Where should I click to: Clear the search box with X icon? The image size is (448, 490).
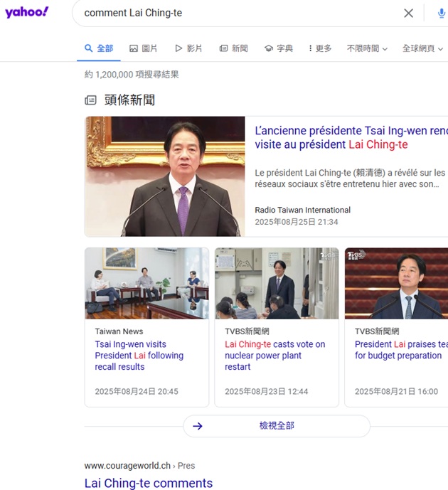click(409, 13)
